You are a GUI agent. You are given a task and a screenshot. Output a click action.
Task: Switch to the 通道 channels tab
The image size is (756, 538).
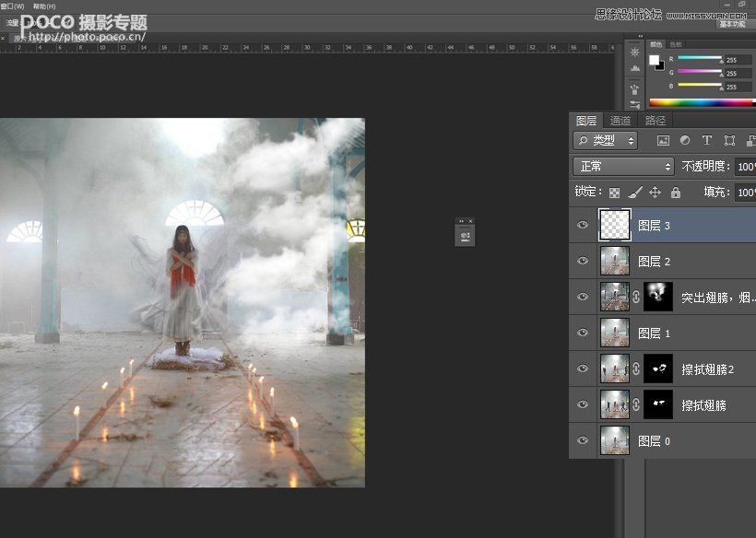620,120
